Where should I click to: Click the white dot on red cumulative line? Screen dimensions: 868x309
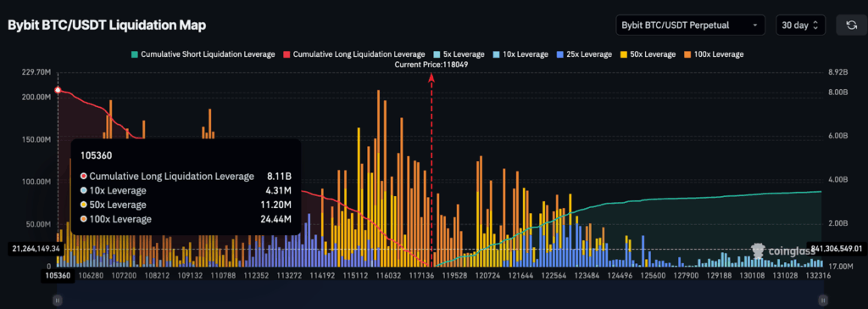[x=58, y=91]
